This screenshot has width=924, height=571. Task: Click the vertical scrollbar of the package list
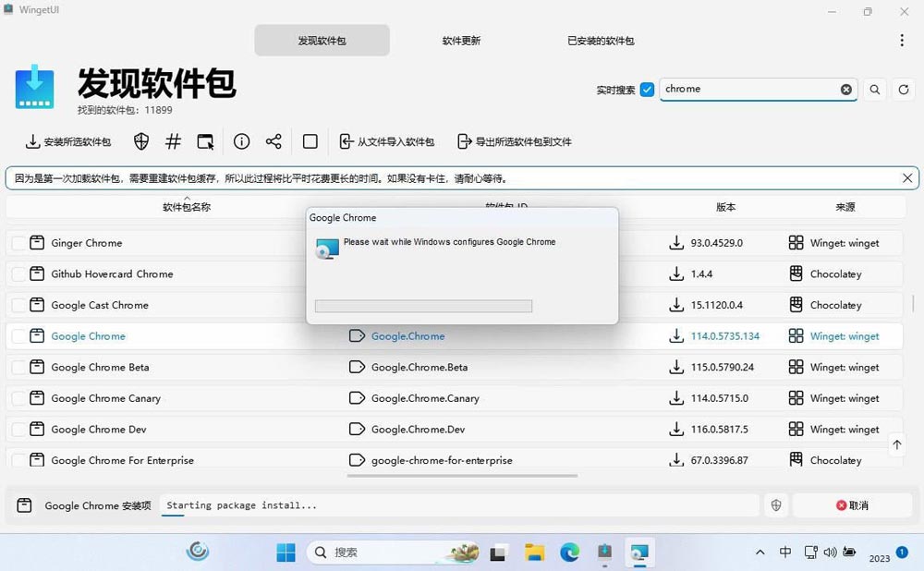click(914, 303)
